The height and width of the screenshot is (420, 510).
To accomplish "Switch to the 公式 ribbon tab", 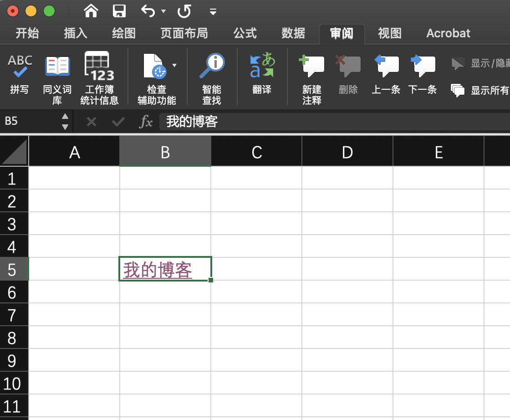I will pos(245,33).
